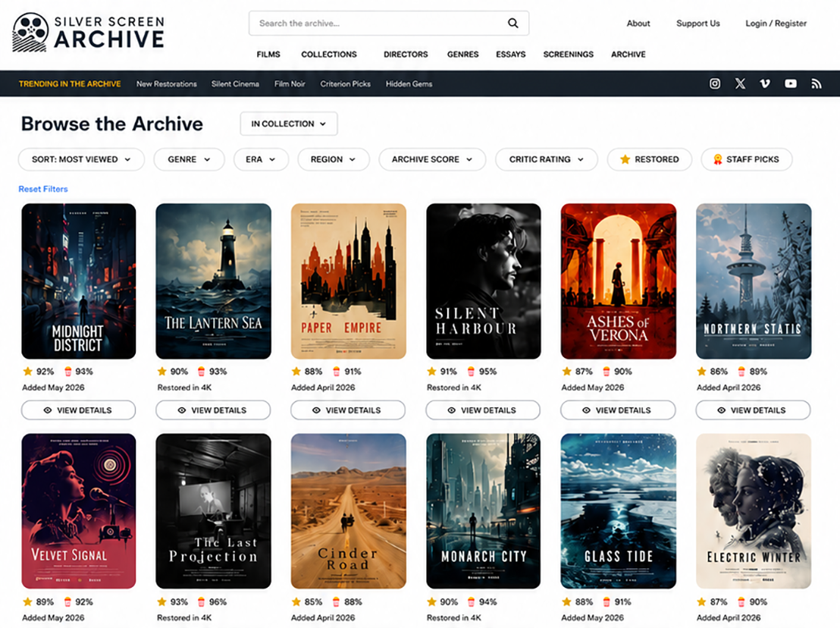Open the YouTube social icon

[x=791, y=83]
